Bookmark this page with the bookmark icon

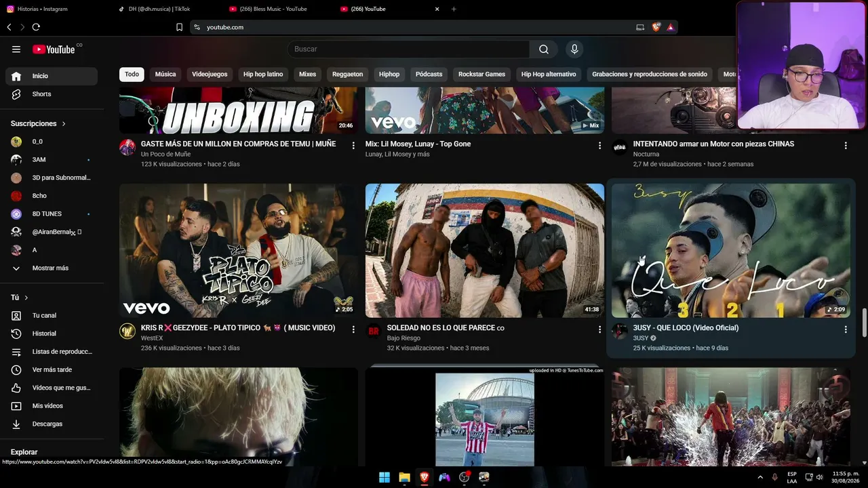click(179, 27)
